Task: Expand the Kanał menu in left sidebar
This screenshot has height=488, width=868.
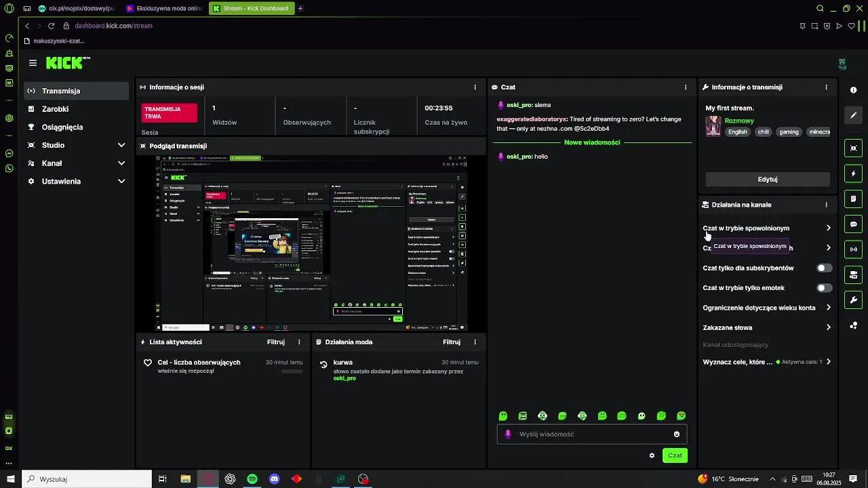Action: click(77, 163)
